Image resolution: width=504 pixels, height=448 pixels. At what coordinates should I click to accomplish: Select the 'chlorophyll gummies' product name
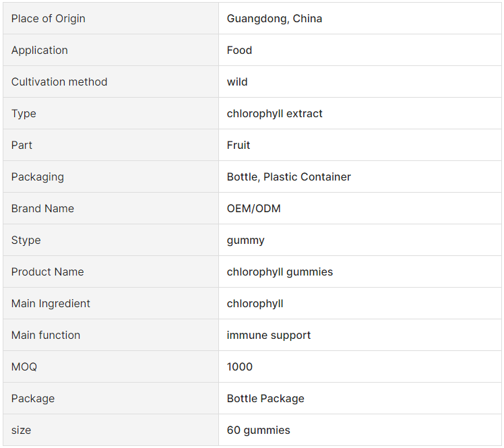click(x=280, y=272)
